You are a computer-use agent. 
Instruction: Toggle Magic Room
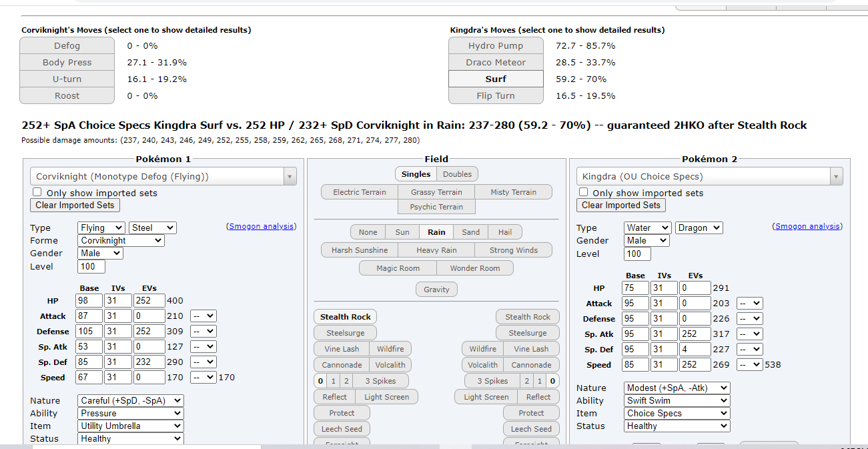tap(398, 268)
